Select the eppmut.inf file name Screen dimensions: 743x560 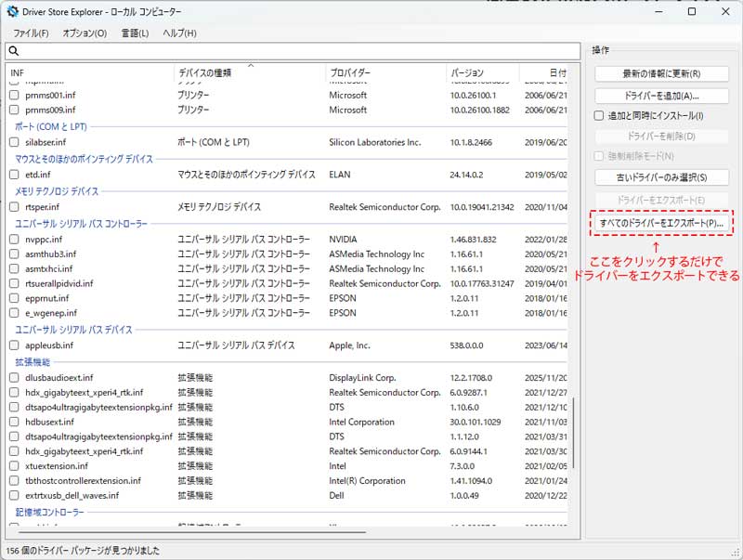point(47,298)
